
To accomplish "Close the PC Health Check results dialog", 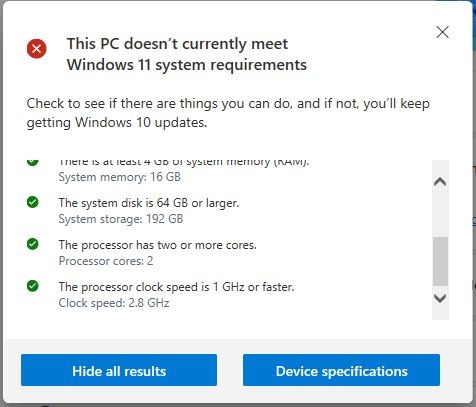I will click(442, 32).
